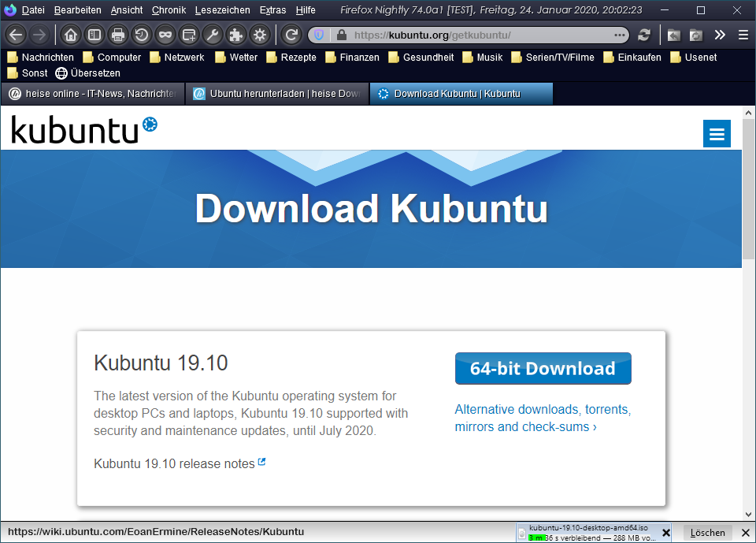Cancel the kubuntu ISO download
Image resolution: width=756 pixels, height=543 pixels.
coord(666,533)
